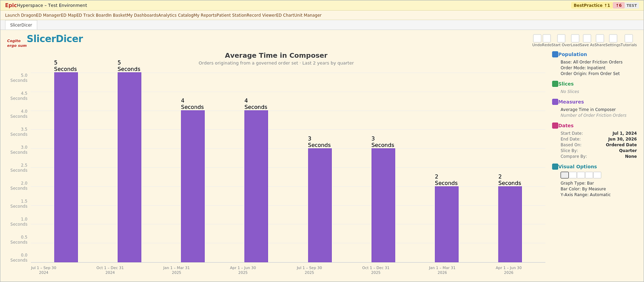Click the Oct 1 – Dec 31 2024 bar
The height and width of the screenshot is (282, 644).
[129, 167]
